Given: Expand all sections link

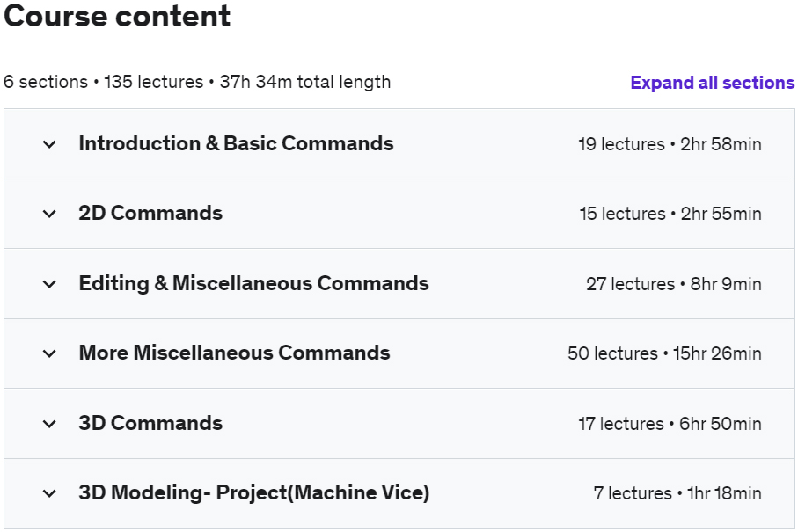Looking at the screenshot, I should pos(712,83).
